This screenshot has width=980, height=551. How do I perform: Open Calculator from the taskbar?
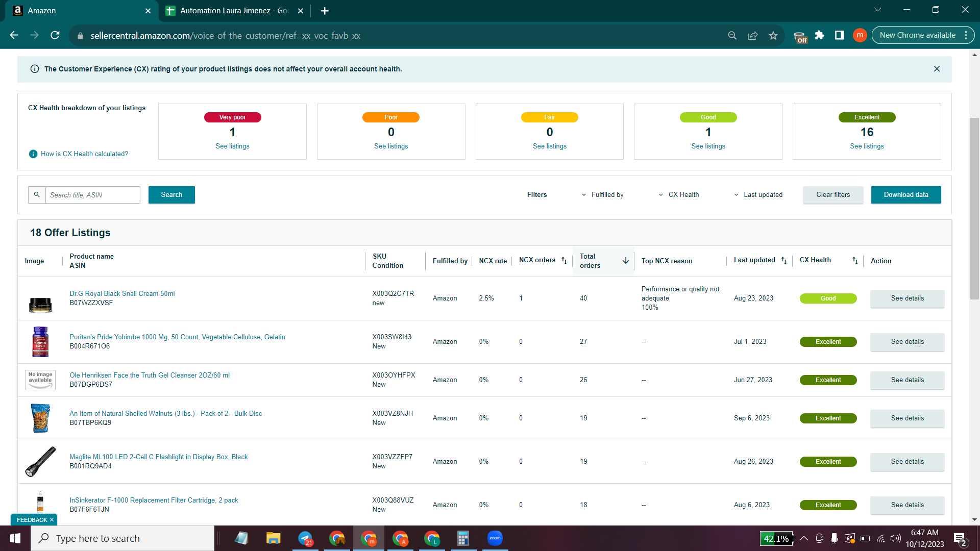point(463,538)
